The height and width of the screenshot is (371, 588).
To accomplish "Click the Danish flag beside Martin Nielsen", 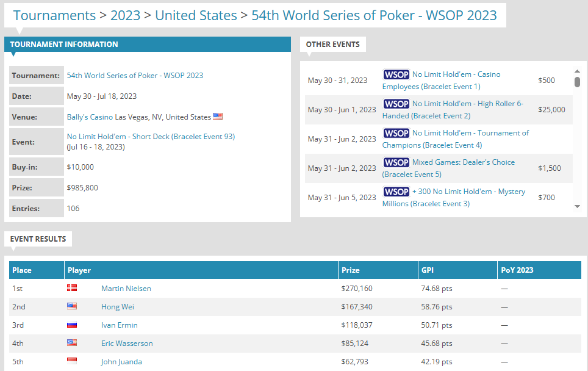I will (x=71, y=288).
